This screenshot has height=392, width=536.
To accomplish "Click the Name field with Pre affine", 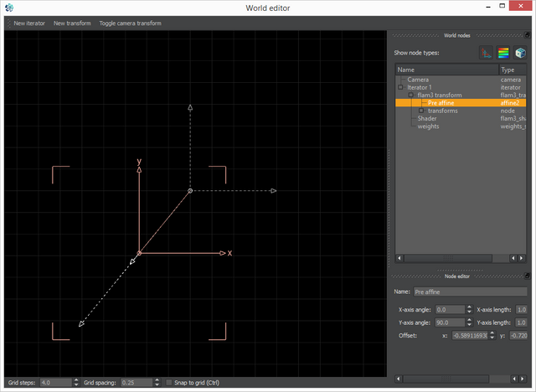I will (x=469, y=291).
